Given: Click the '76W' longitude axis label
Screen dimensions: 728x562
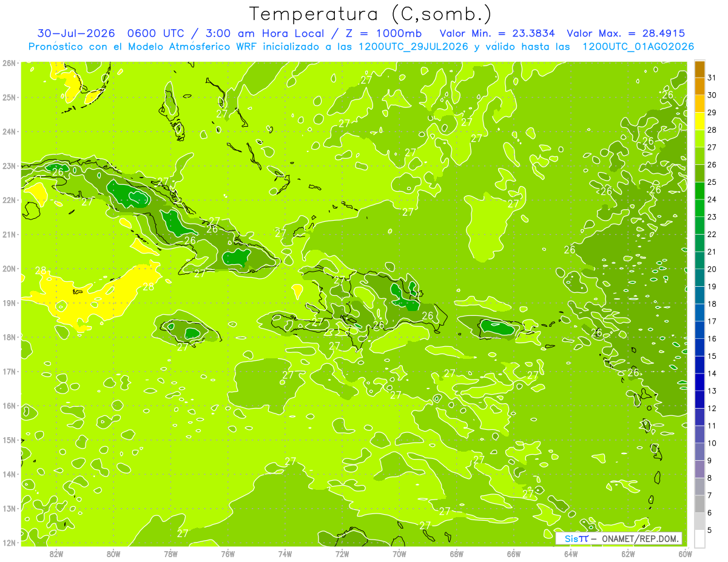Looking at the screenshot, I should point(227,554).
